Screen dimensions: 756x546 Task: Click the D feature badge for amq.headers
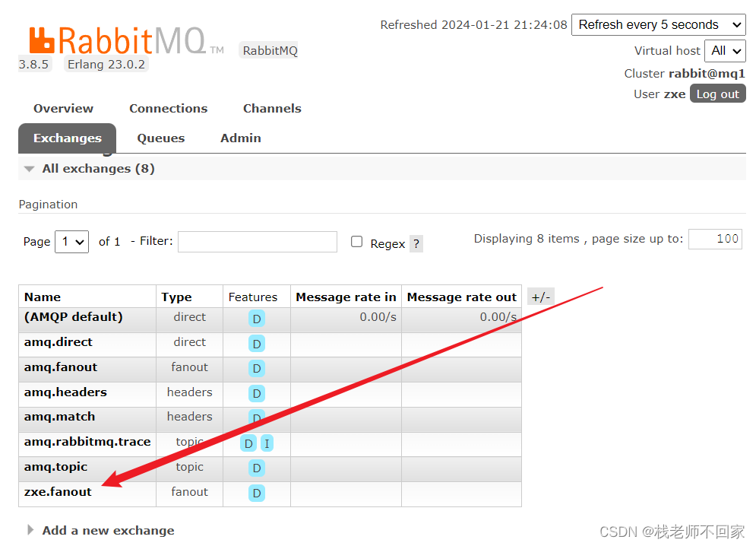pyautogui.click(x=257, y=394)
